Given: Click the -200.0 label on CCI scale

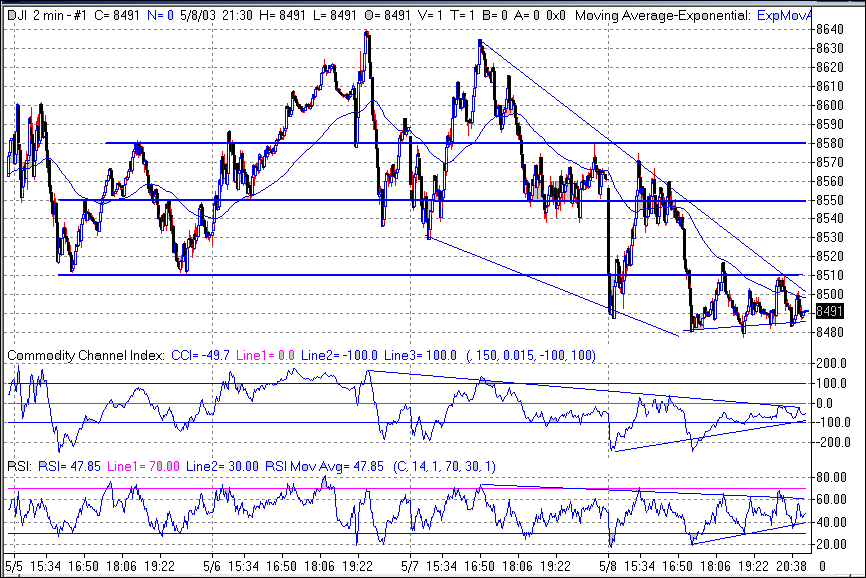Looking at the screenshot, I should click(834, 441).
